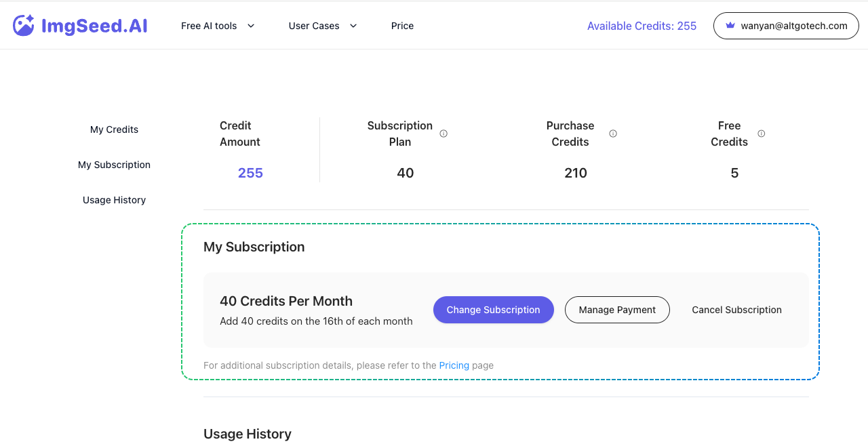The height and width of the screenshot is (446, 868).
Task: Open the User Cases menu
Action: click(314, 26)
